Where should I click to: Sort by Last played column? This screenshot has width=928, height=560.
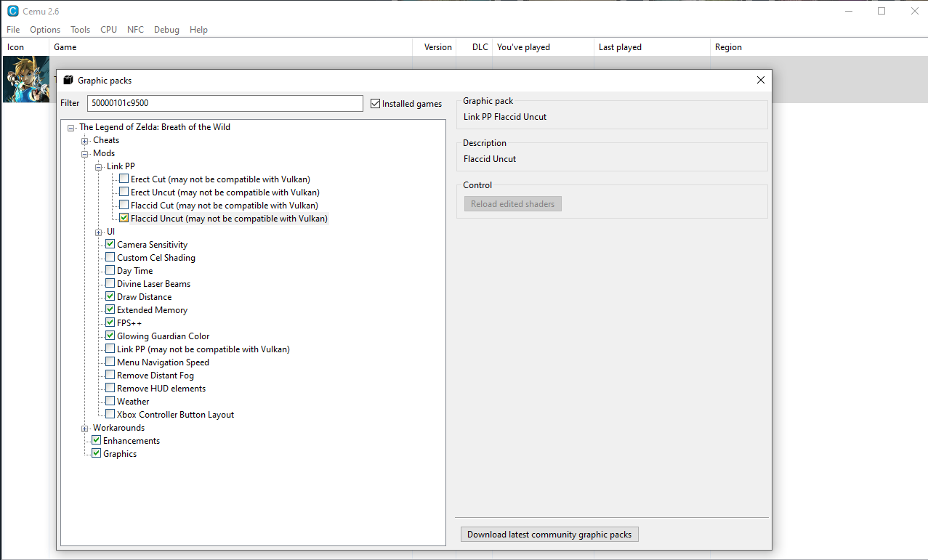coord(652,47)
